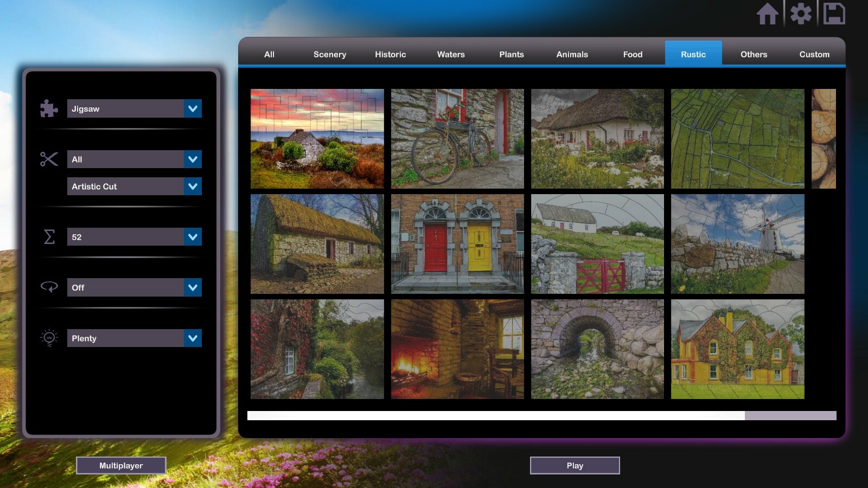Click the sigma piece count icon
Screen dimensions: 868x488
49,237
